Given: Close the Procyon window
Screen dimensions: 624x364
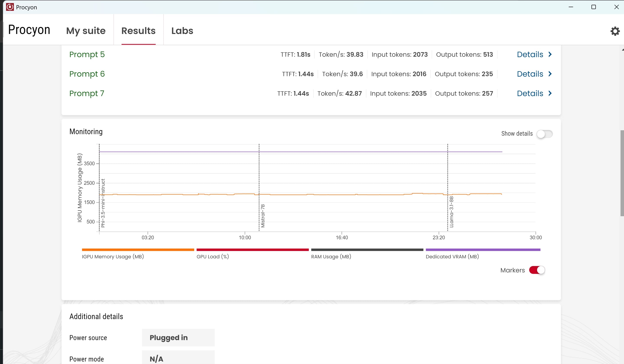Looking at the screenshot, I should pyautogui.click(x=616, y=7).
